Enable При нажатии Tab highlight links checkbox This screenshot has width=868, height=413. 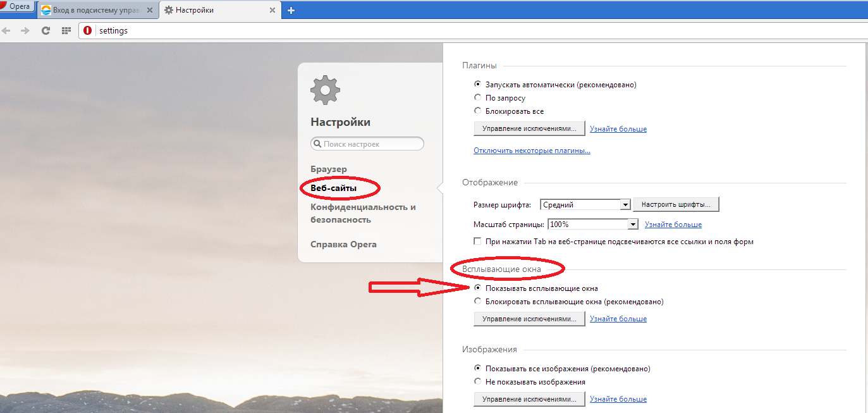(x=478, y=242)
